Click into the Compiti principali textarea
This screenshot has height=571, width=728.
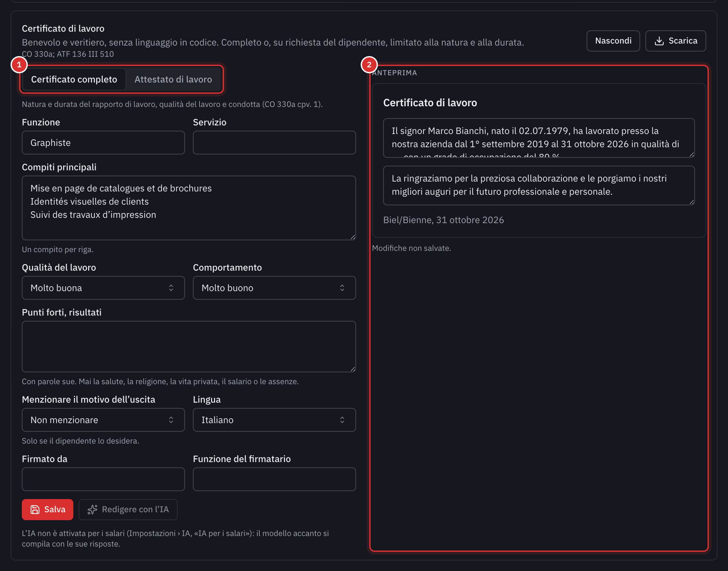tap(189, 208)
